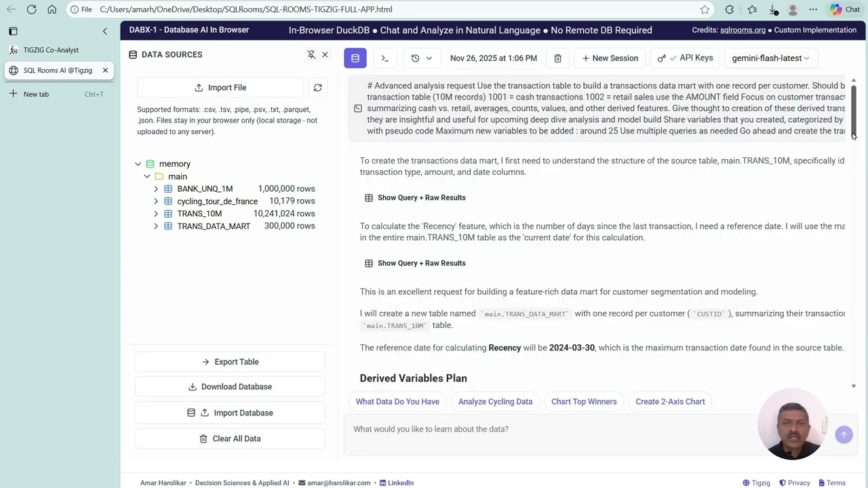Select Chart Top Winners suggestion
This screenshot has height=488, width=868.
click(x=584, y=402)
